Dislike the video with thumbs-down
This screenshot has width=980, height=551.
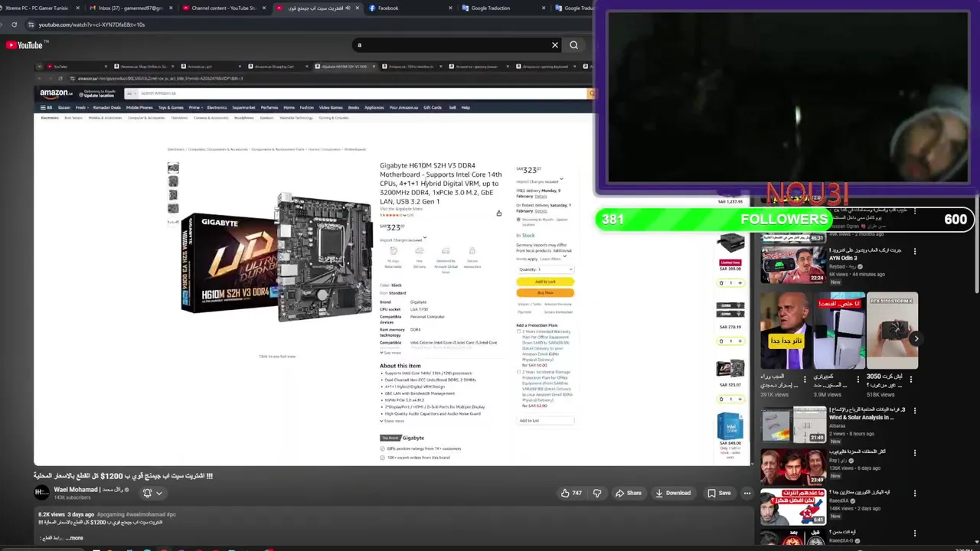tap(597, 493)
